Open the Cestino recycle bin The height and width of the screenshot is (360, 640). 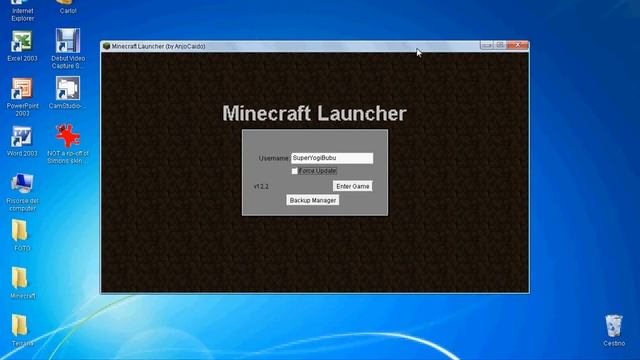614,331
